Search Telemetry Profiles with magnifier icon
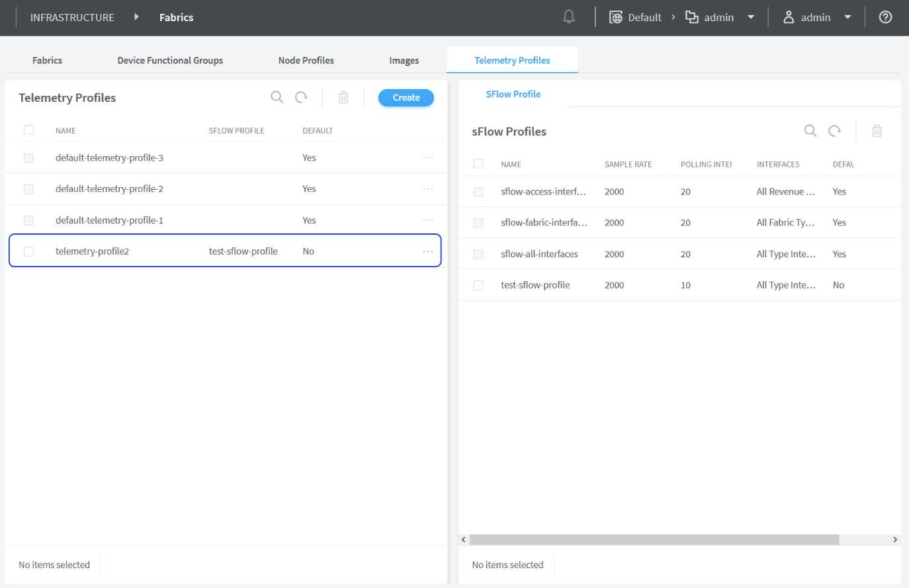The width and height of the screenshot is (909, 588). tap(277, 97)
